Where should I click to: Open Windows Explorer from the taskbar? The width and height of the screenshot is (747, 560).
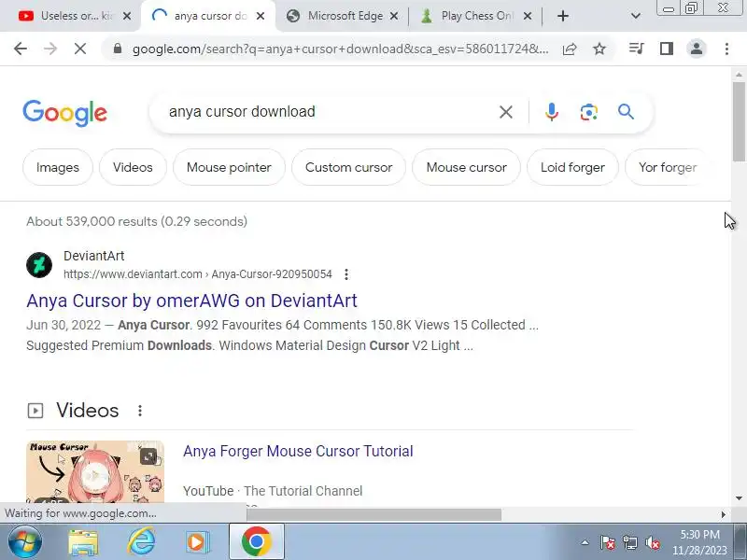pos(83,542)
